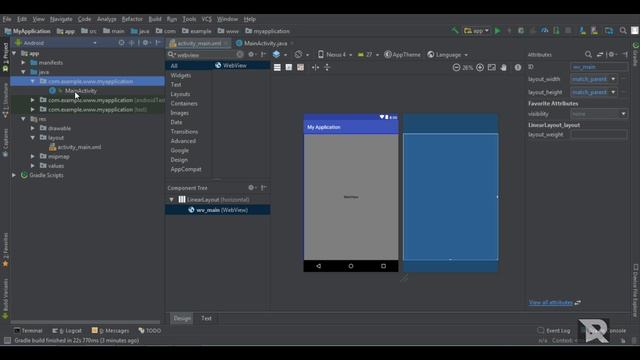Click the View all attributes link
Viewport: 640px width, 360px height.
(551, 302)
